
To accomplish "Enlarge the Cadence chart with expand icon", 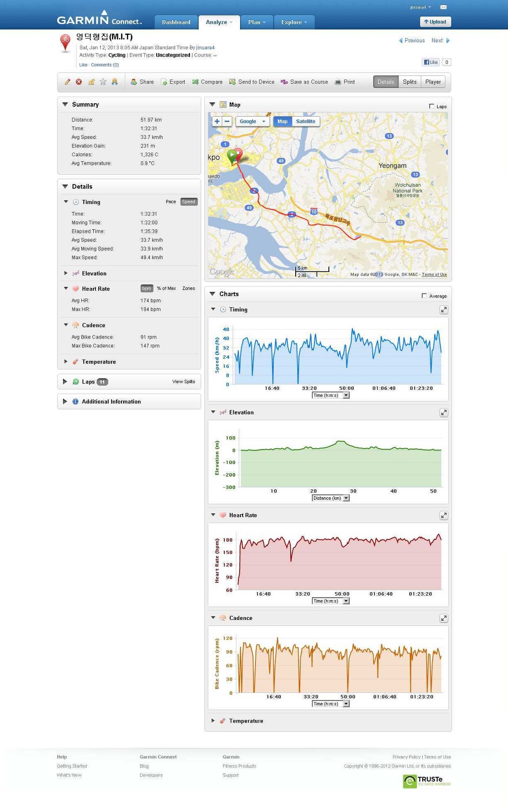I will click(x=444, y=618).
